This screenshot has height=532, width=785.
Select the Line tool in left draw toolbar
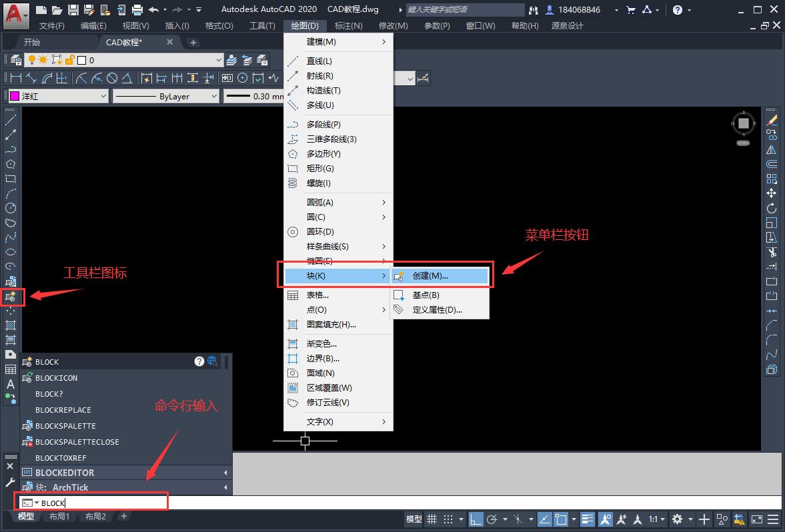tap(11, 120)
